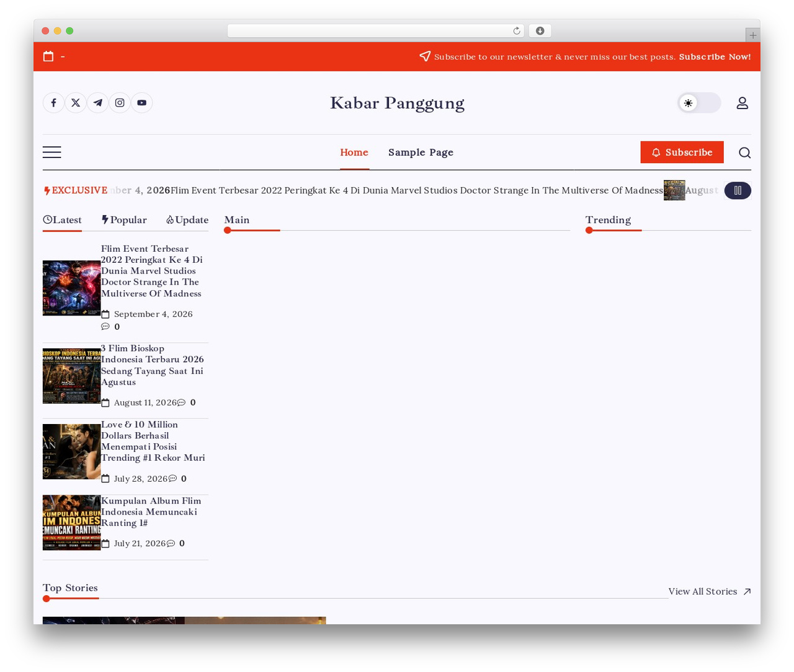Click the Main section heading
This screenshot has height=672, width=794.
coord(237,219)
